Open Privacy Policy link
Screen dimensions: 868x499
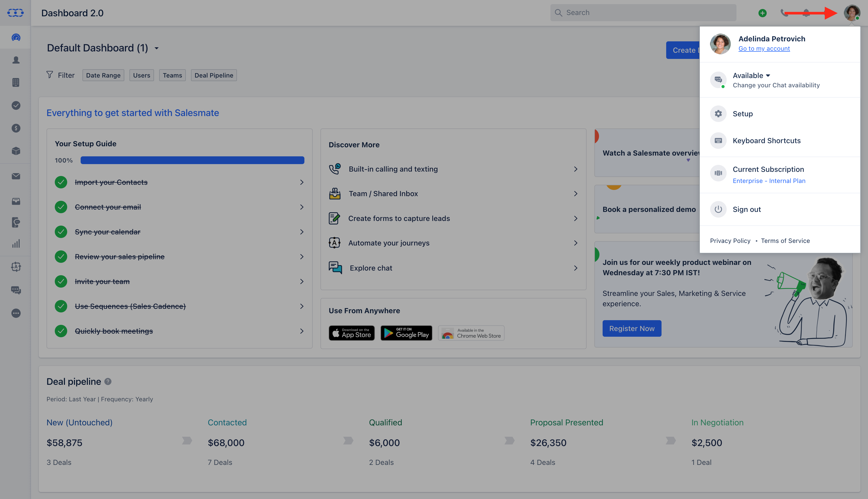pos(730,241)
